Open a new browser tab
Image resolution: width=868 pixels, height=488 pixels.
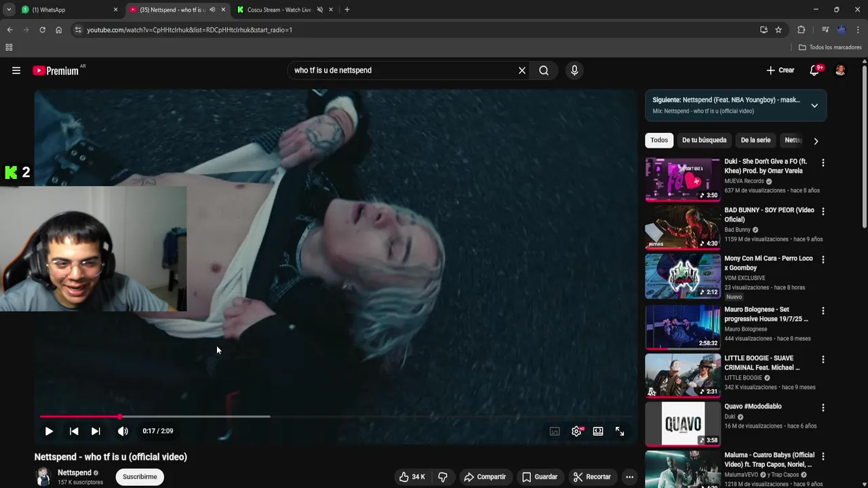(347, 9)
